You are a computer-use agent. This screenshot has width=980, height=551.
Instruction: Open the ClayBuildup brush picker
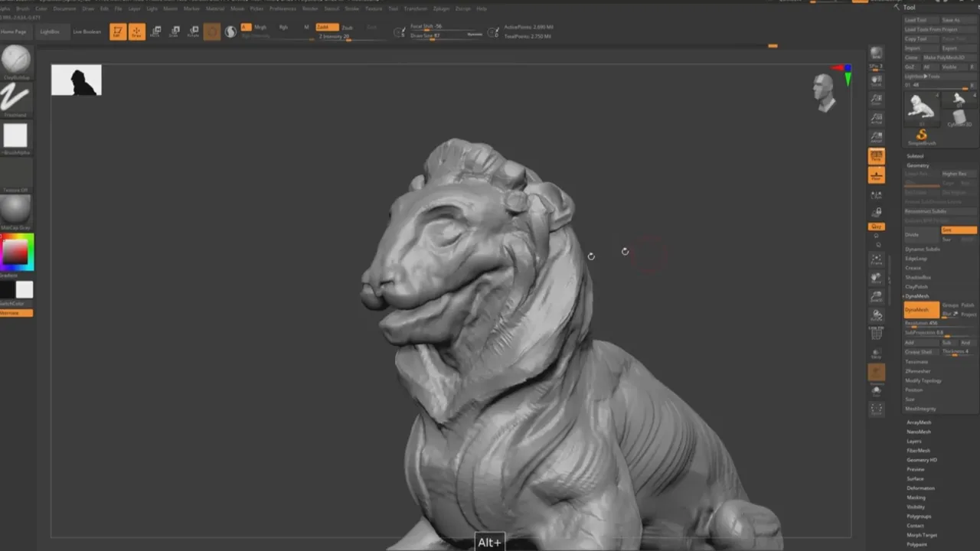(x=15, y=60)
